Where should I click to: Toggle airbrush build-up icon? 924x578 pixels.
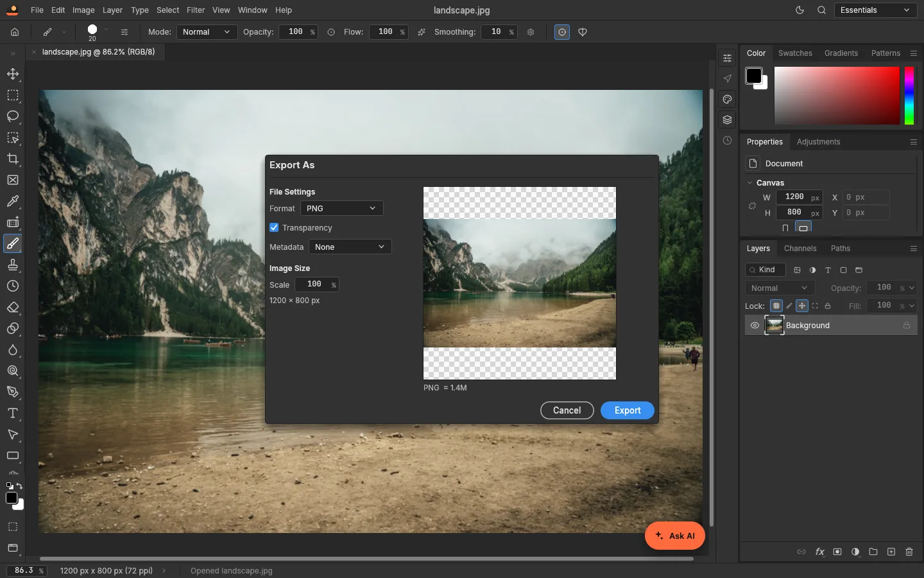422,31
